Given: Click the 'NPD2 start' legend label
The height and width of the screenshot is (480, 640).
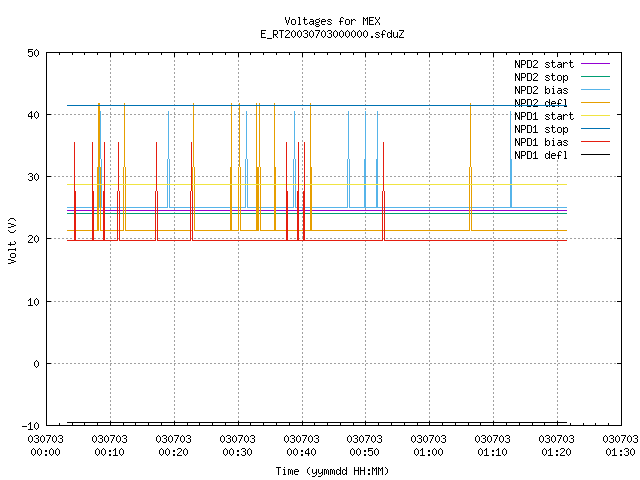Looking at the screenshot, I should [544, 64].
